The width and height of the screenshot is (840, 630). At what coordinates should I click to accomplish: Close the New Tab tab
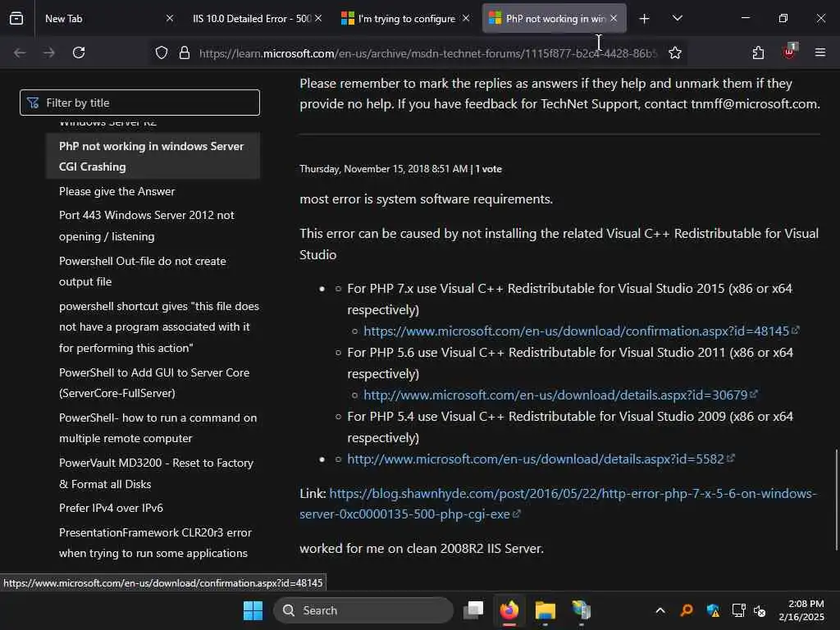170,19
